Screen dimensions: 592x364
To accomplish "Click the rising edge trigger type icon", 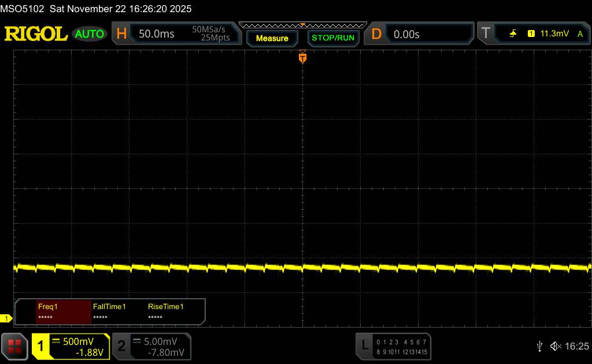I will [x=513, y=34].
